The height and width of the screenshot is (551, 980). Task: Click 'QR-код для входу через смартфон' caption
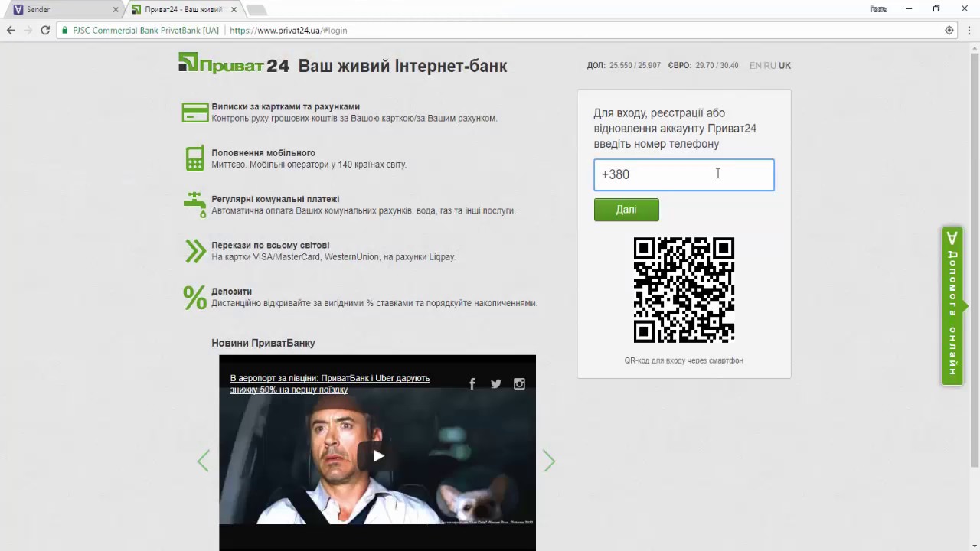pos(684,360)
